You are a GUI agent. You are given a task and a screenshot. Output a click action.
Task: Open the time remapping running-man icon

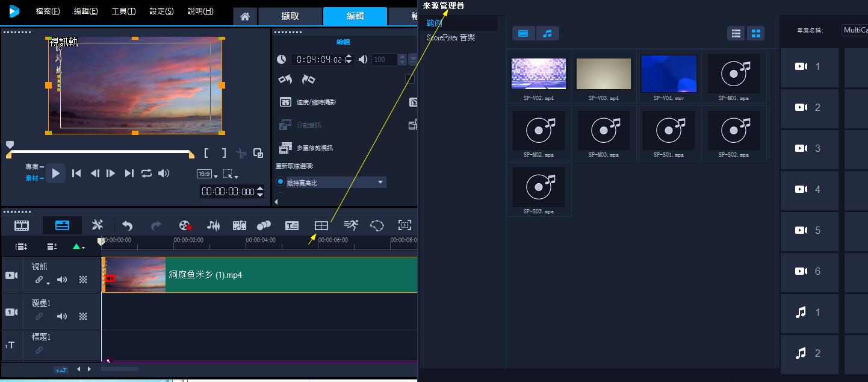click(x=351, y=225)
